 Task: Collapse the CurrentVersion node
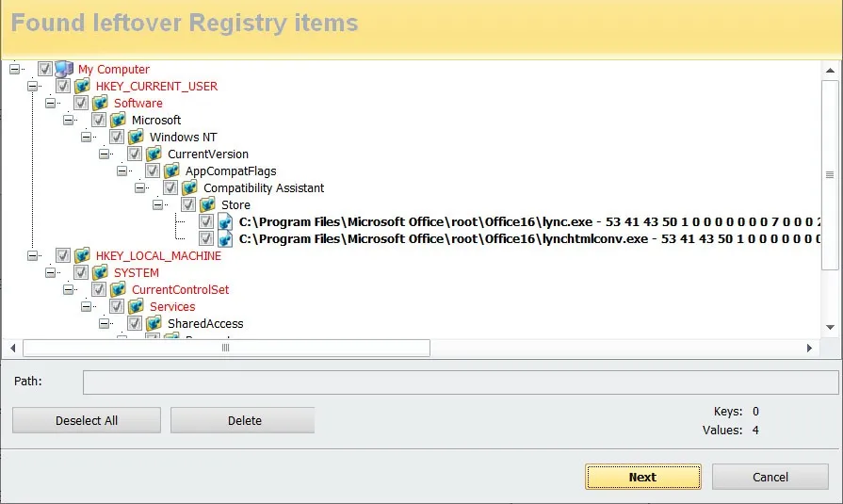tap(105, 154)
